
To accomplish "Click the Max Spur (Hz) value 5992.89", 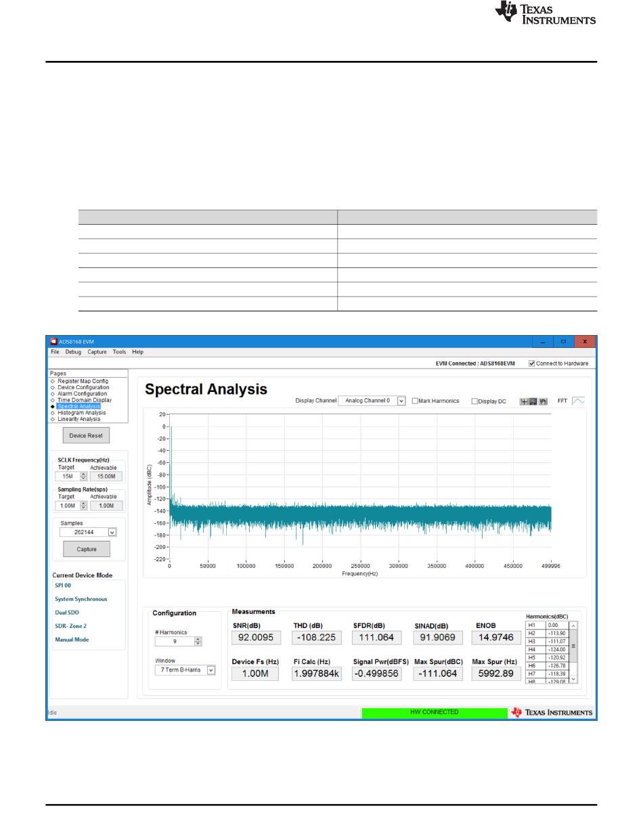I will (x=495, y=673).
